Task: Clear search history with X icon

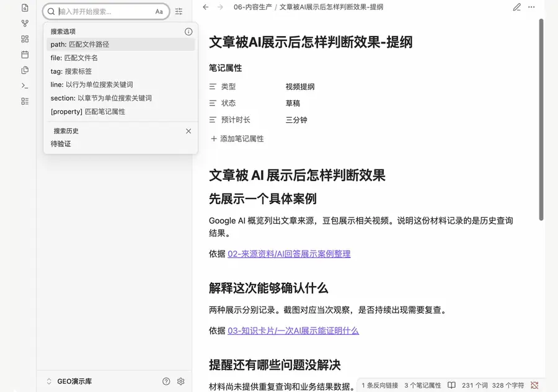Action: tap(188, 131)
